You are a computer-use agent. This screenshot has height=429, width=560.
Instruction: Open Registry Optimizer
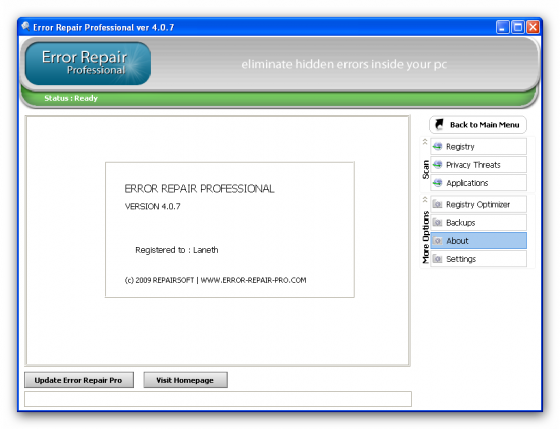(478, 204)
